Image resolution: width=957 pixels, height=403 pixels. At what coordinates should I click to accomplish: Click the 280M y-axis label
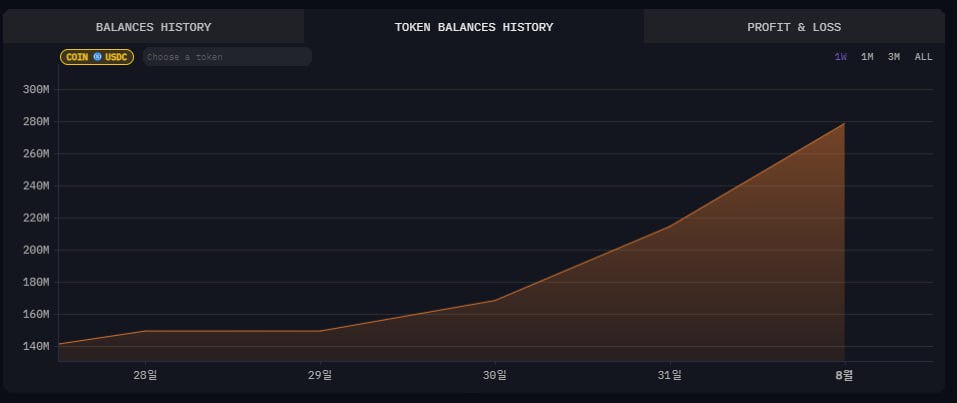(x=35, y=122)
